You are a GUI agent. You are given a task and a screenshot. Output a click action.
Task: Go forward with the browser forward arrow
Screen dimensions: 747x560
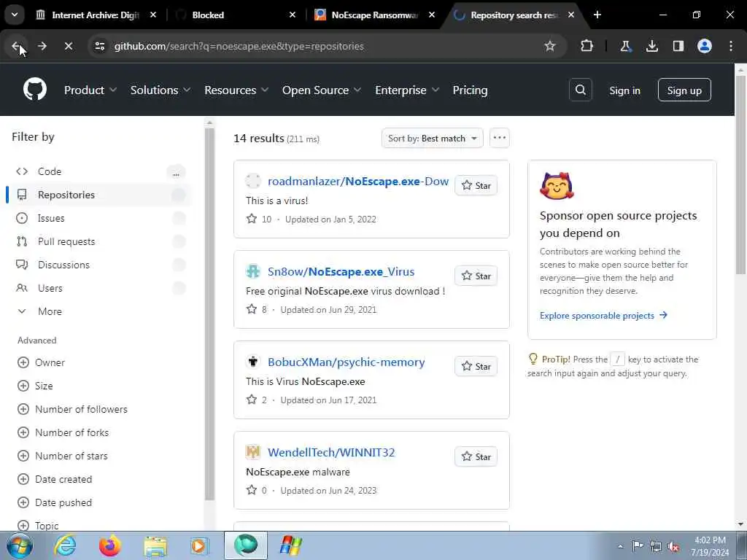[x=42, y=46]
